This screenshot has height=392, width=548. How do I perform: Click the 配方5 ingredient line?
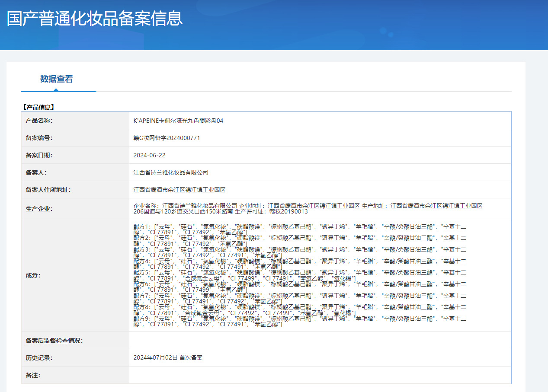click(x=299, y=273)
